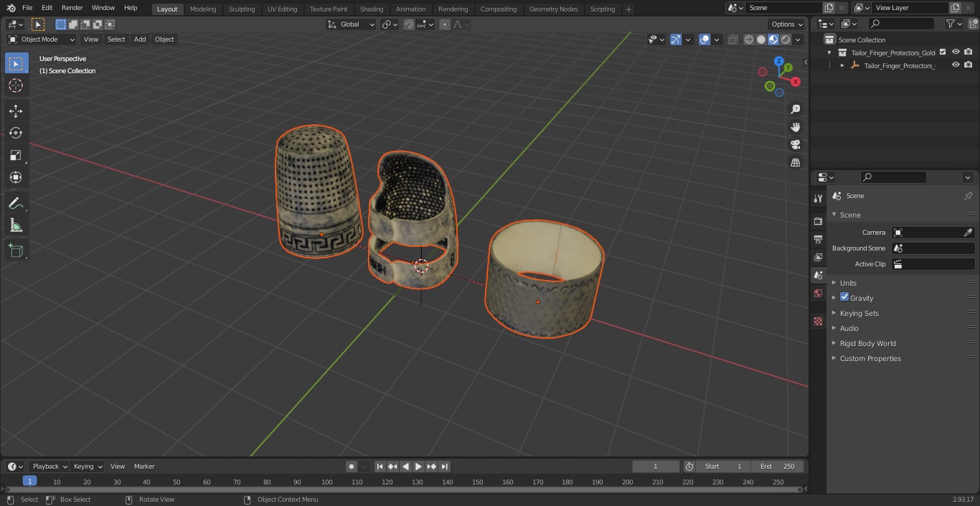The height and width of the screenshot is (506, 980).
Task: Toggle proportional editing button
Action: [445, 24]
